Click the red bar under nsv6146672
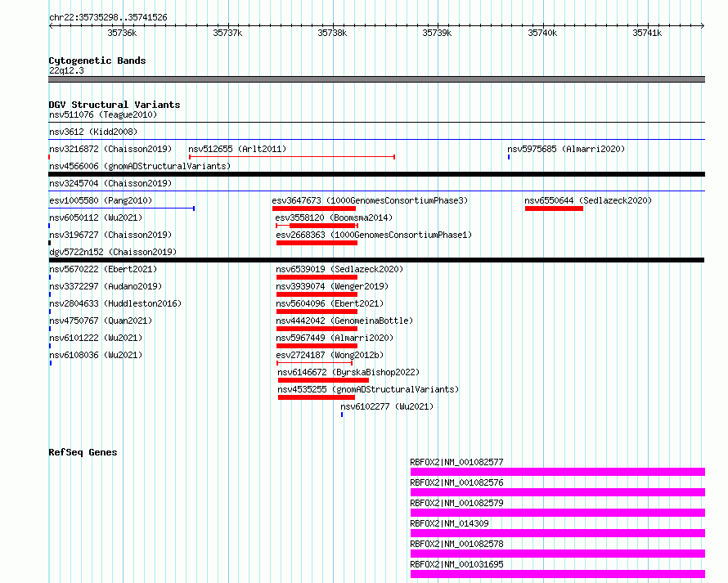 (323, 380)
